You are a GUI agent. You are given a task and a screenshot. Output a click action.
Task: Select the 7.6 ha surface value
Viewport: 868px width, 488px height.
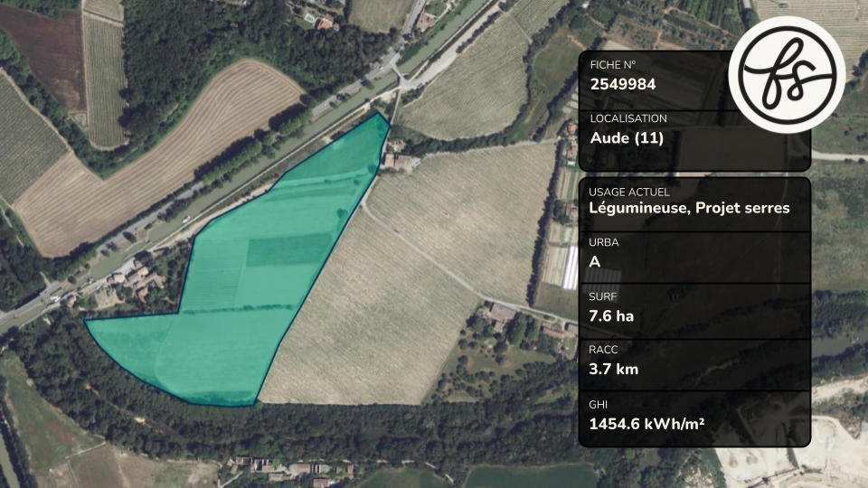(611, 316)
